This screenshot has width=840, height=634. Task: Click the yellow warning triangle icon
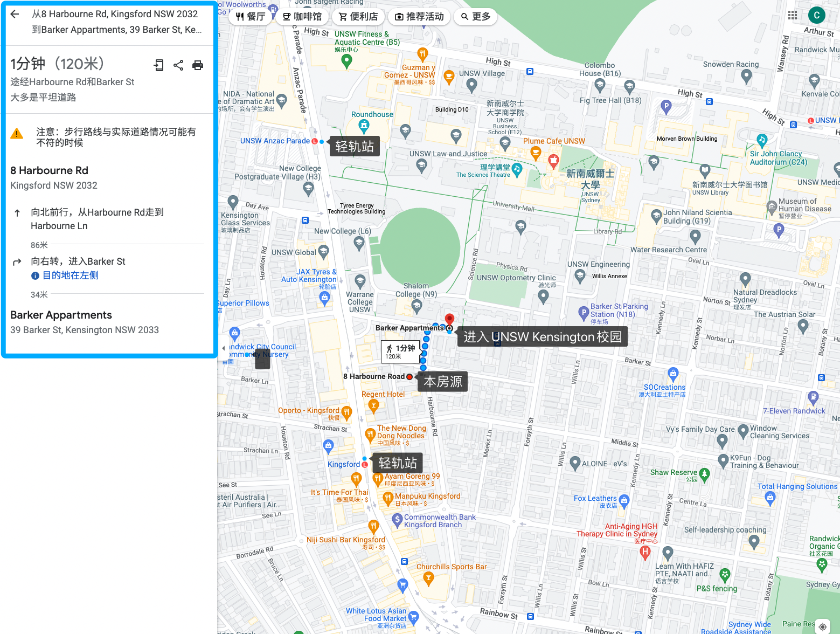(17, 134)
